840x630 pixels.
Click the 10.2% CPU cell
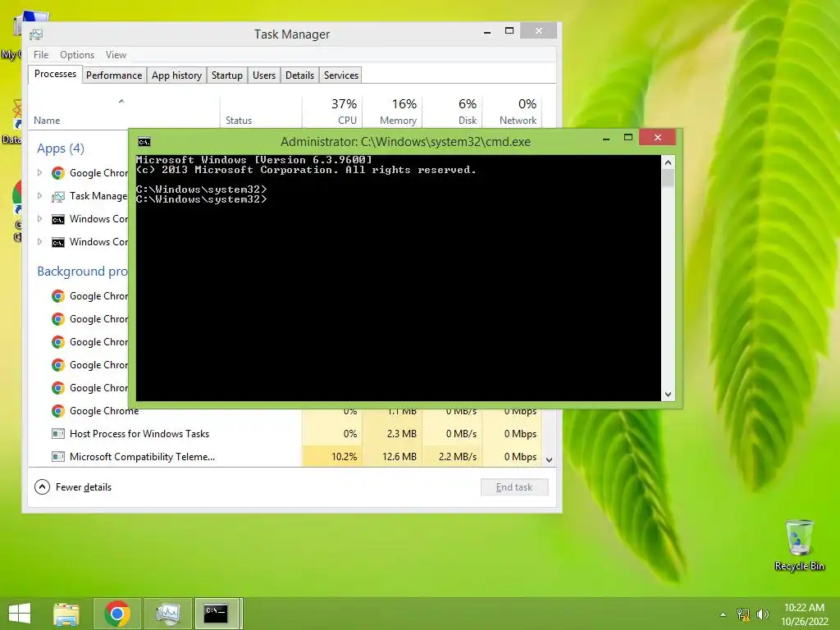click(332, 456)
